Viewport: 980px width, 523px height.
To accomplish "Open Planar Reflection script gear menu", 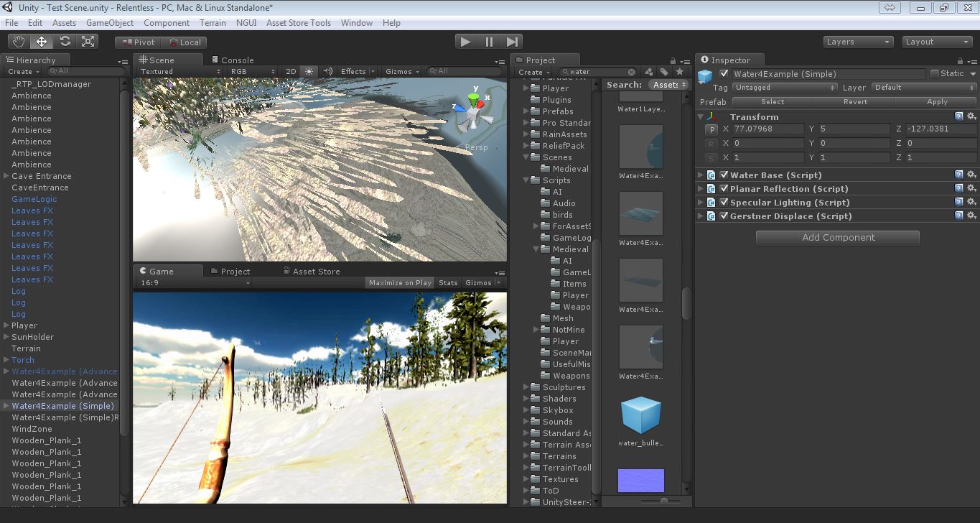I will (971, 188).
